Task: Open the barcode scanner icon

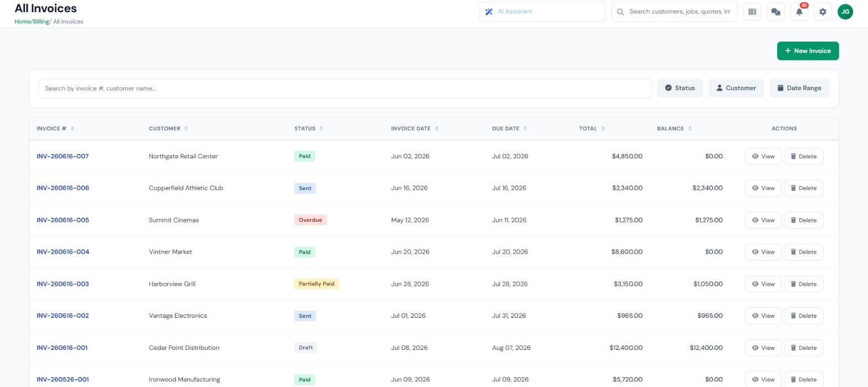Action: (x=752, y=12)
